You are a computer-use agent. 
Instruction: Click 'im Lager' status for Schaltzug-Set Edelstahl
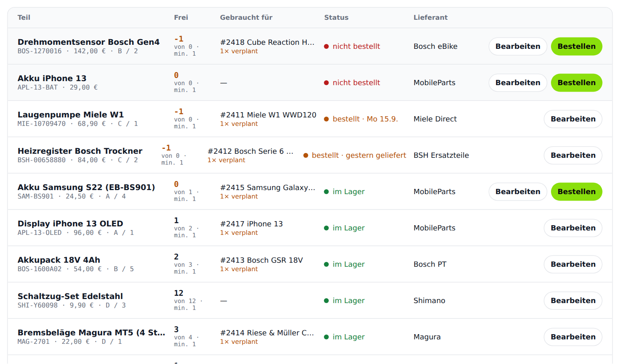[344, 301]
